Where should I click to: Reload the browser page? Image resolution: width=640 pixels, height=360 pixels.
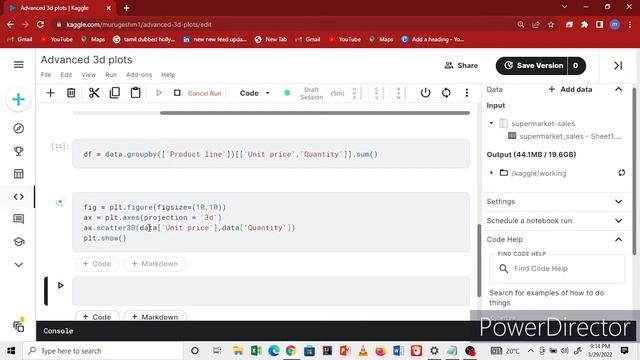[x=40, y=24]
